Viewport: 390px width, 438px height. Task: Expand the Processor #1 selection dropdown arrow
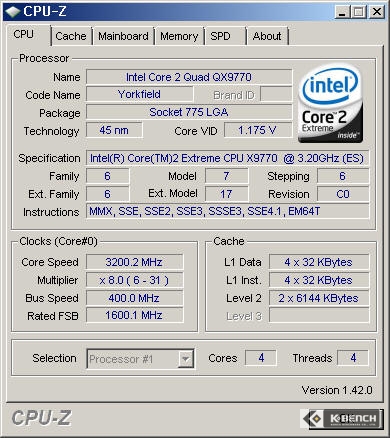click(x=185, y=359)
